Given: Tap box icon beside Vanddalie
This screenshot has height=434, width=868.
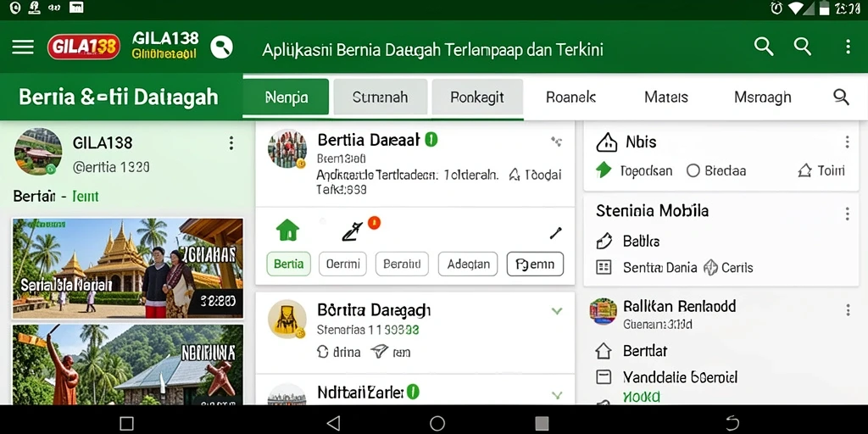Looking at the screenshot, I should point(604,377).
